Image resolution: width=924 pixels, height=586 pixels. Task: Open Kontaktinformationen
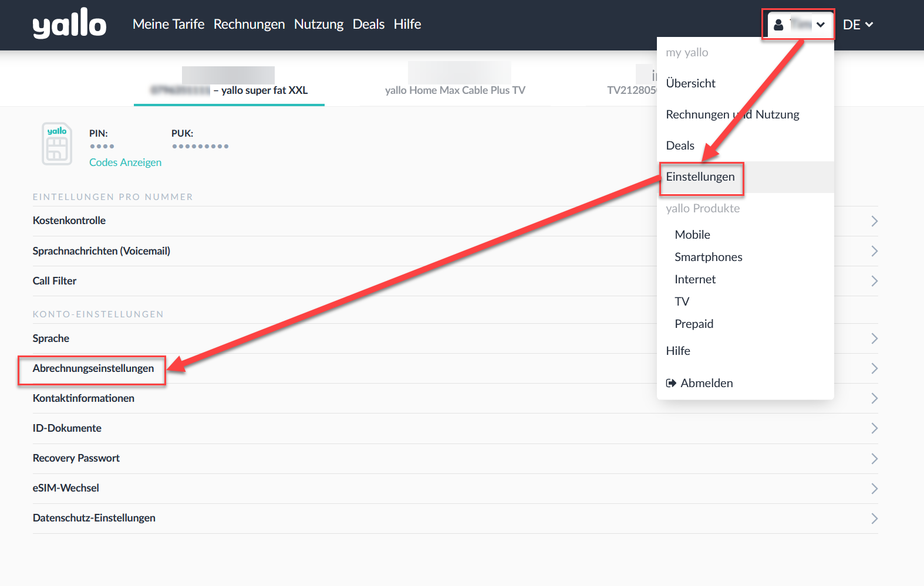[456, 398]
